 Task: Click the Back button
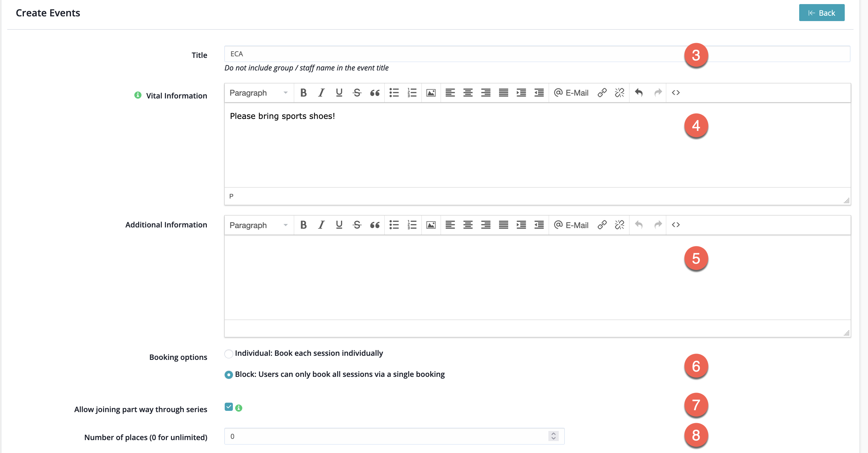[x=821, y=13]
